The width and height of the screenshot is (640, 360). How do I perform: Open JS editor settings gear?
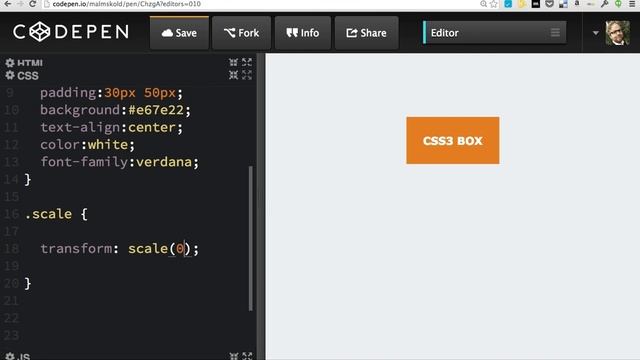point(10,356)
